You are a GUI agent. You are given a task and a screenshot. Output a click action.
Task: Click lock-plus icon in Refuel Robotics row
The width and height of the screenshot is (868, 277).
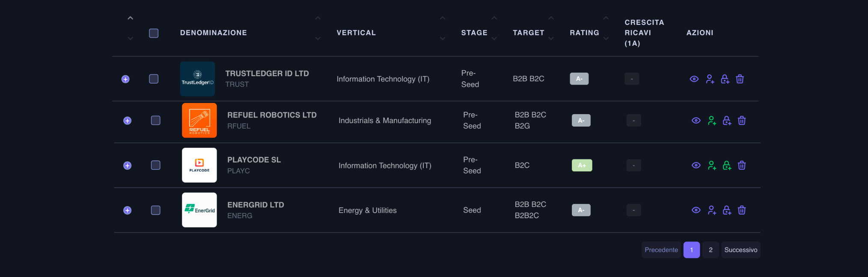tap(727, 121)
